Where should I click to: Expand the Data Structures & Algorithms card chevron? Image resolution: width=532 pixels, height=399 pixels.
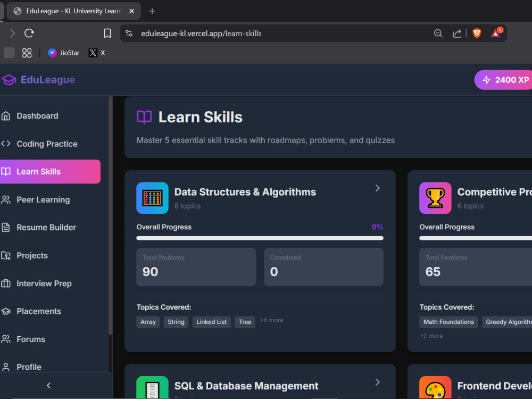(377, 188)
